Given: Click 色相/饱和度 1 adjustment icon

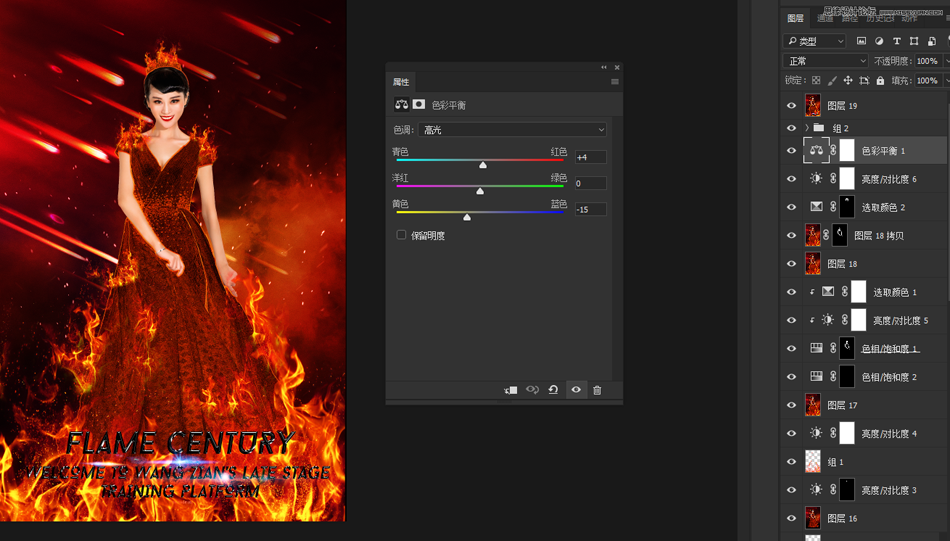Looking at the screenshot, I should pyautogui.click(x=816, y=348).
